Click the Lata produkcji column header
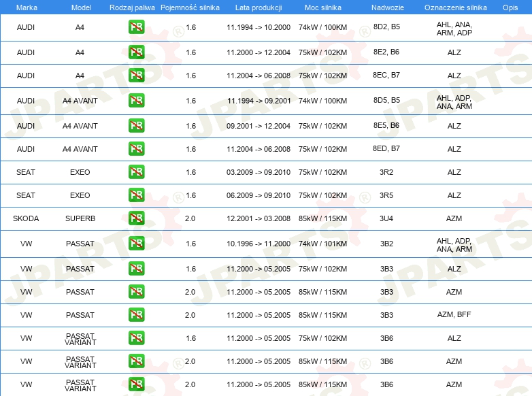The height and width of the screenshot is (396, 532). [x=259, y=7]
